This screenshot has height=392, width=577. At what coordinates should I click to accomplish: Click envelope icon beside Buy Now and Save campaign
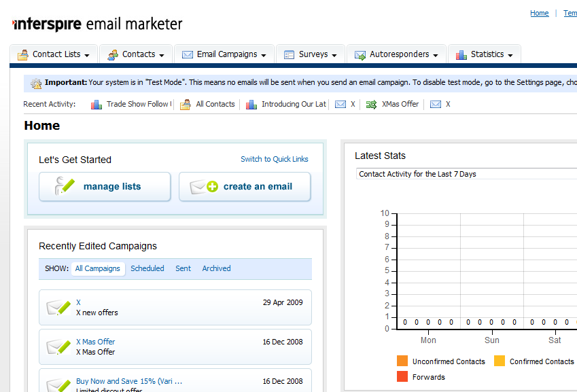click(x=58, y=385)
